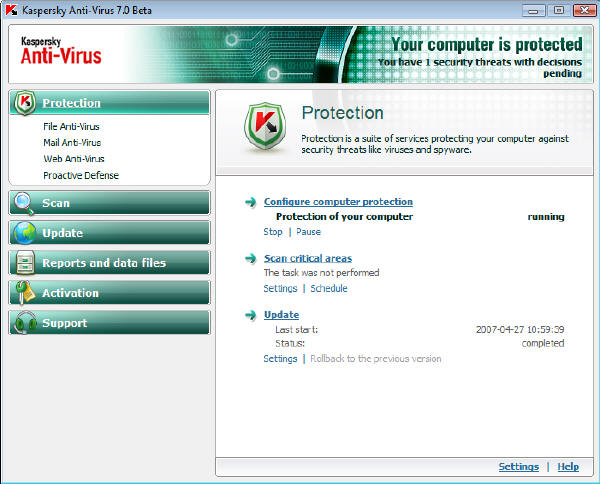The width and height of the screenshot is (600, 484).
Task: Click the Kaspersky K icon in title bar
Action: pos(11,10)
